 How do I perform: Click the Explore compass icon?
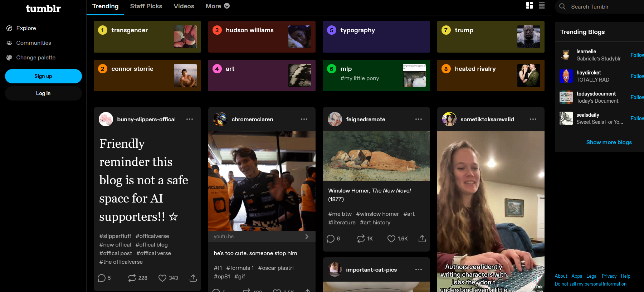(9, 28)
